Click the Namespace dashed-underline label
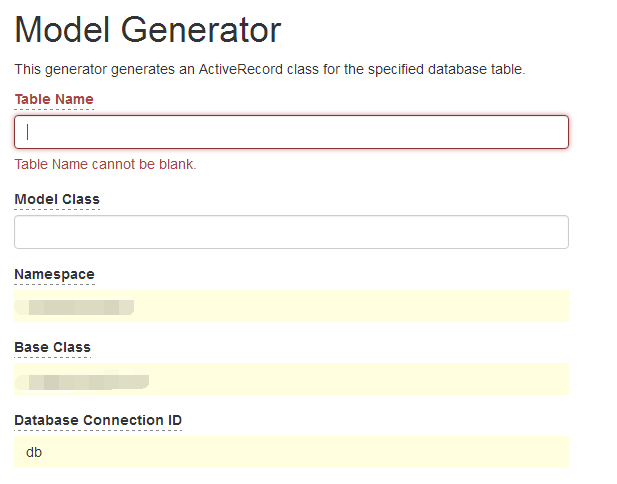Screen dimensions: 617x484 tap(54, 273)
